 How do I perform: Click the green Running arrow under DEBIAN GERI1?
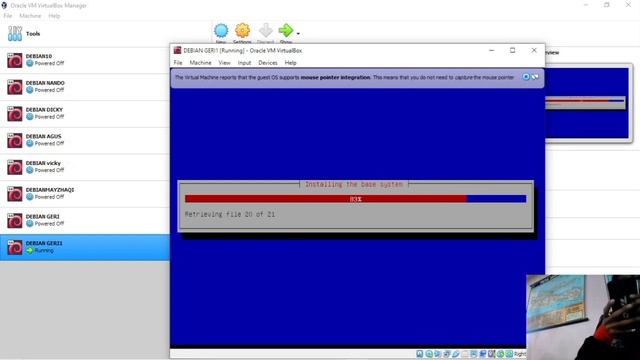pyautogui.click(x=29, y=250)
